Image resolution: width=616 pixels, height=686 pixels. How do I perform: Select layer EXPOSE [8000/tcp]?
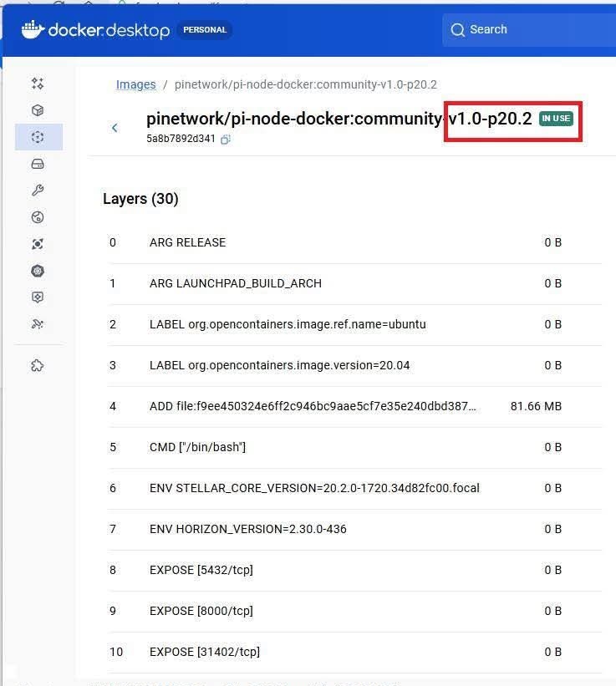tap(354, 611)
